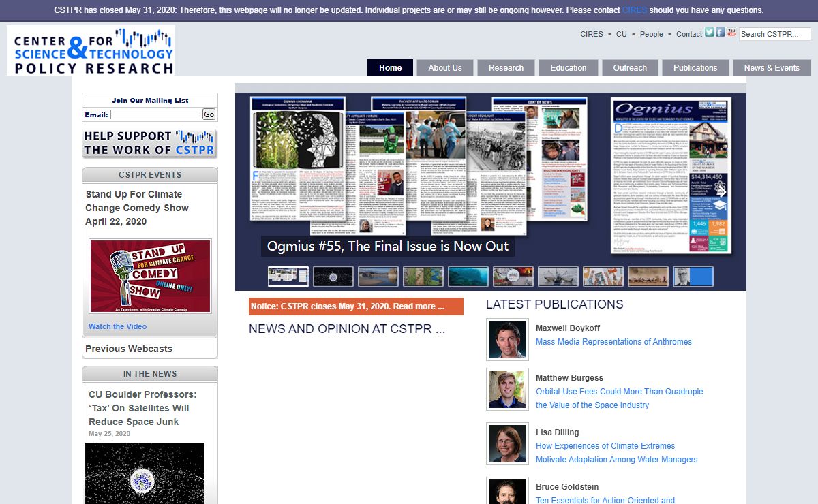Select the circular logo slide thumbnail
This screenshot has height=504, width=818.
pos(513,277)
